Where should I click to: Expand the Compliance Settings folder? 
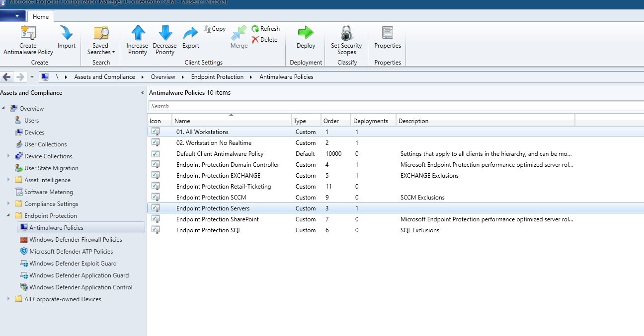coord(8,204)
